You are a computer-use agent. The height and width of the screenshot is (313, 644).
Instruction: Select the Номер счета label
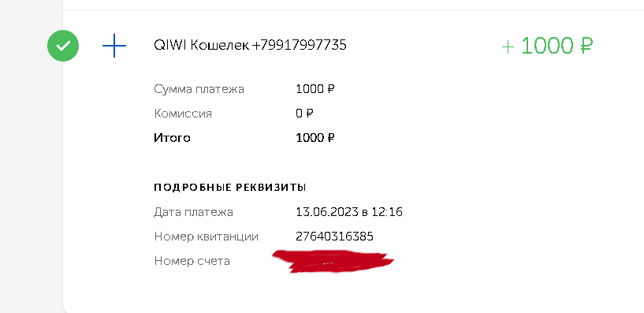coord(192,261)
